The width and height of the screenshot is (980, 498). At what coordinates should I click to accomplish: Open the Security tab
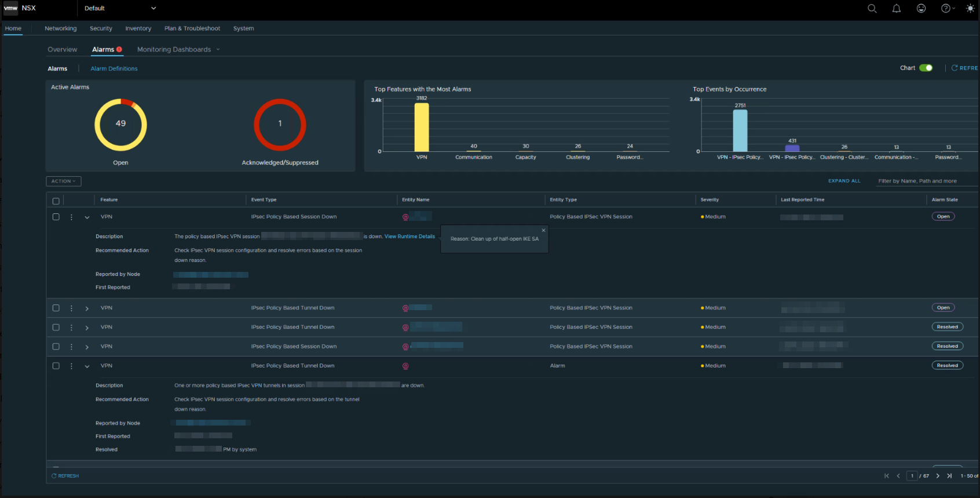click(x=101, y=28)
